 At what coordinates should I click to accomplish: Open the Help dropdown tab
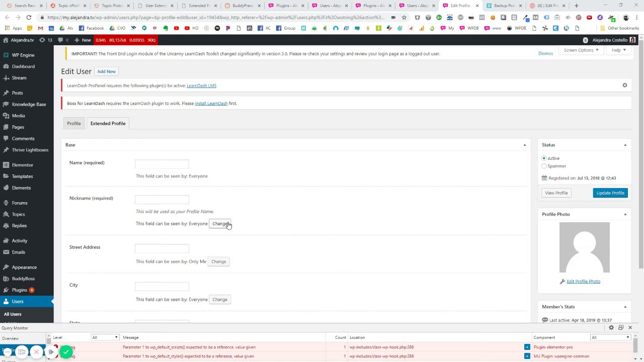click(619, 50)
